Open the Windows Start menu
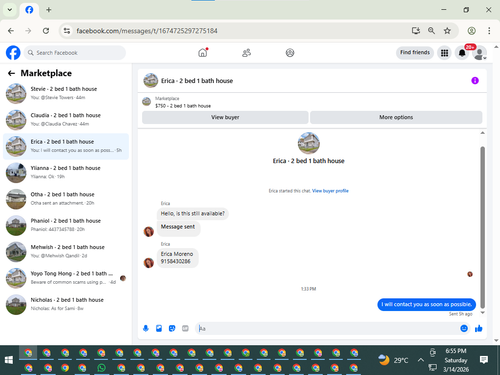The image size is (500, 375). [x=9, y=360]
